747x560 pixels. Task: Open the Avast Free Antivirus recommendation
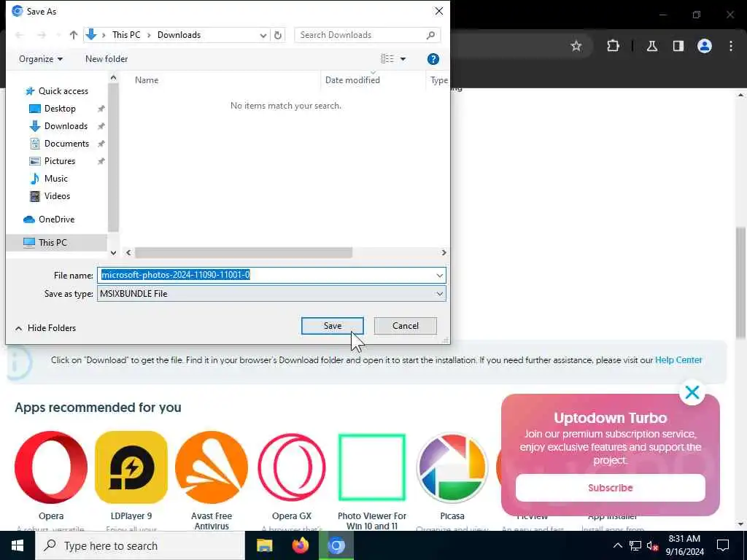coord(212,467)
